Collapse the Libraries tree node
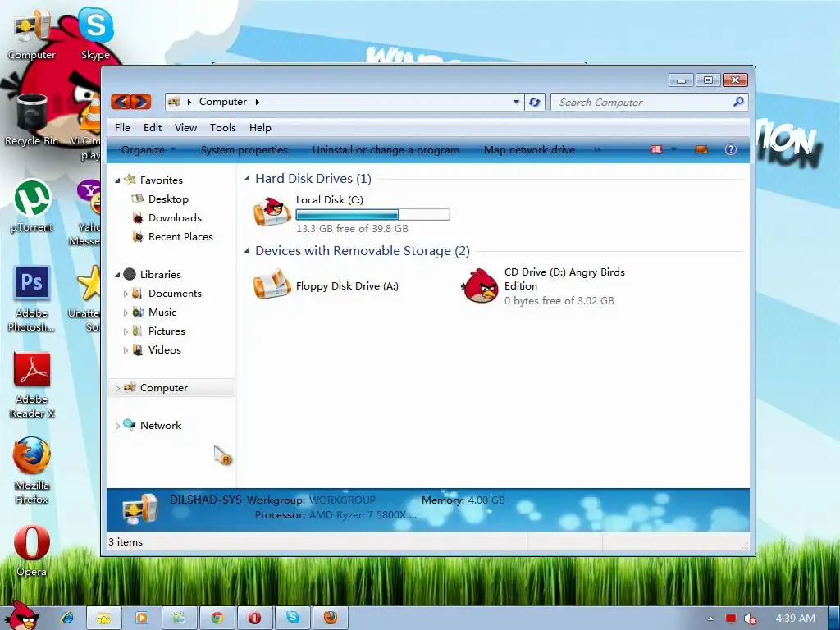The height and width of the screenshot is (630, 840). 117,275
